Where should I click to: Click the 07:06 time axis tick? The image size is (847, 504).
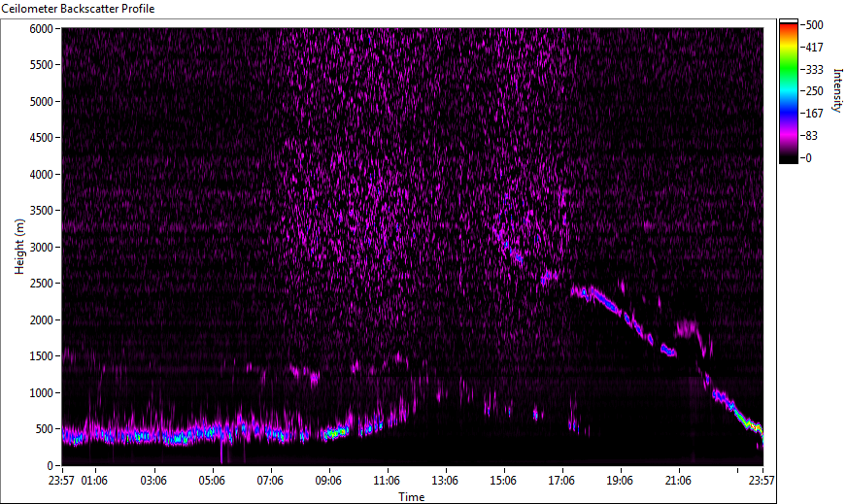coord(271,481)
